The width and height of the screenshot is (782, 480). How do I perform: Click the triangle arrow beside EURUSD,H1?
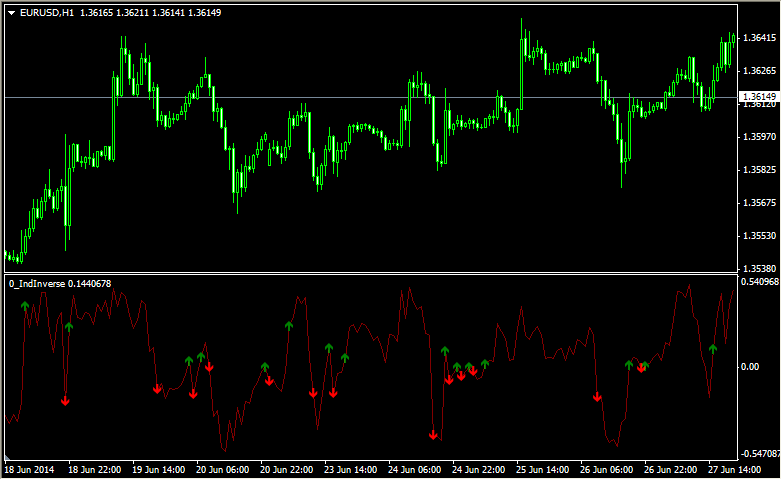tap(11, 13)
